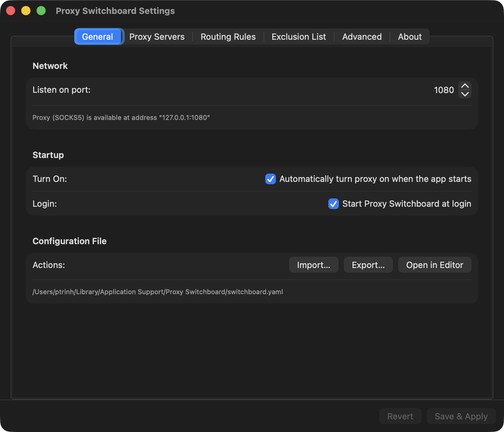Click the switchboard.yaml file path text

[158, 292]
